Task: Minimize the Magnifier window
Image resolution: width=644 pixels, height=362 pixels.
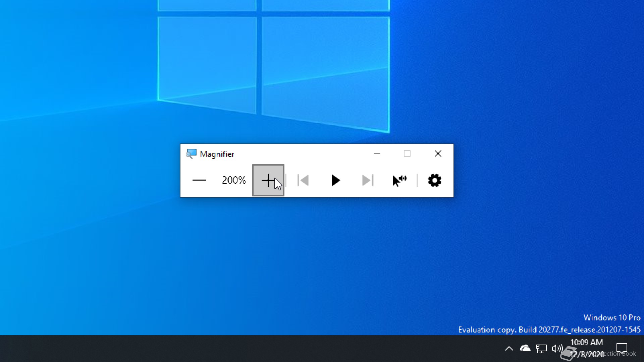Action: point(377,154)
